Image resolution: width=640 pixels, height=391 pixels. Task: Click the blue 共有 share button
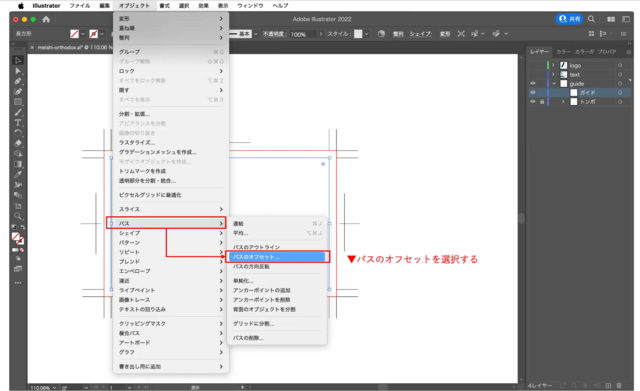click(569, 19)
